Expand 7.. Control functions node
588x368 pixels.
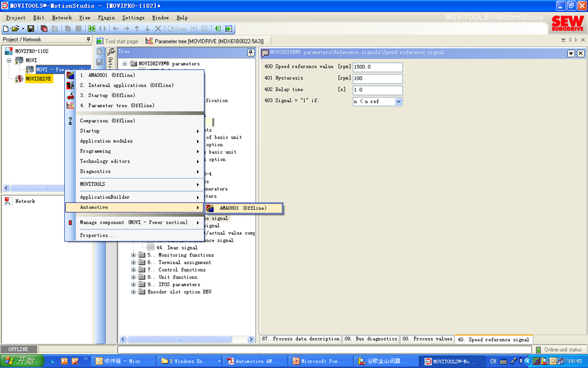(134, 270)
